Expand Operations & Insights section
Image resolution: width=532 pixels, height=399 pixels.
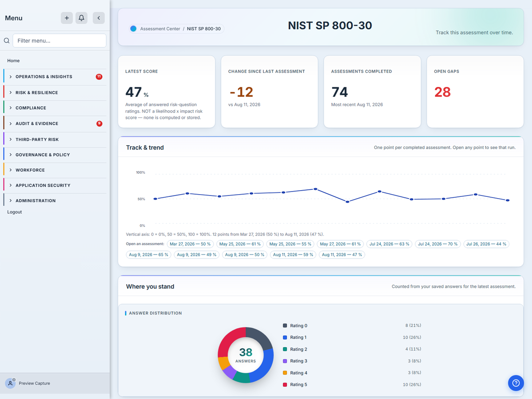coord(55,77)
